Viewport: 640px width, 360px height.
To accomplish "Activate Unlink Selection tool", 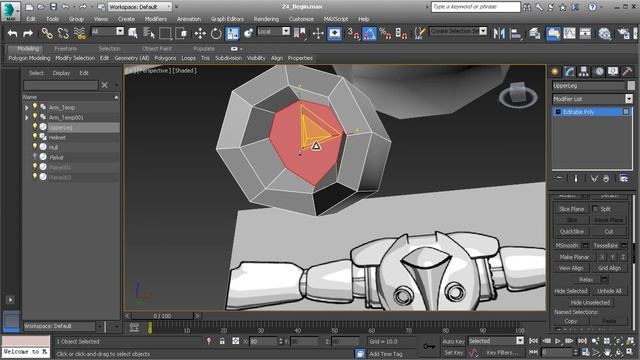I will tap(63, 33).
